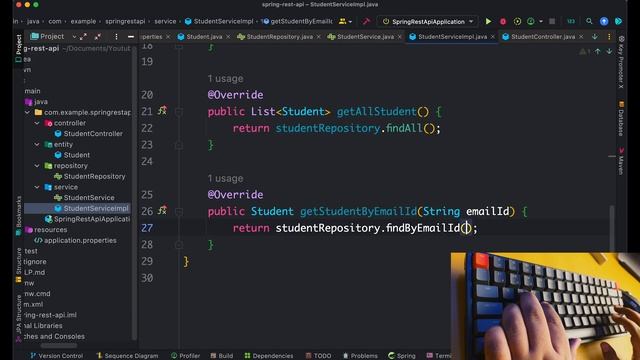This screenshot has height=360, width=640.
Task: Open Bookmarks side tool window
Action: click(18, 216)
